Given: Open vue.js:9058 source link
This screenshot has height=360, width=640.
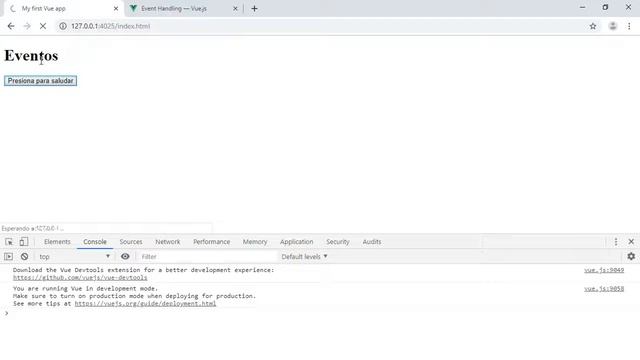Looking at the screenshot, I should (x=604, y=289).
